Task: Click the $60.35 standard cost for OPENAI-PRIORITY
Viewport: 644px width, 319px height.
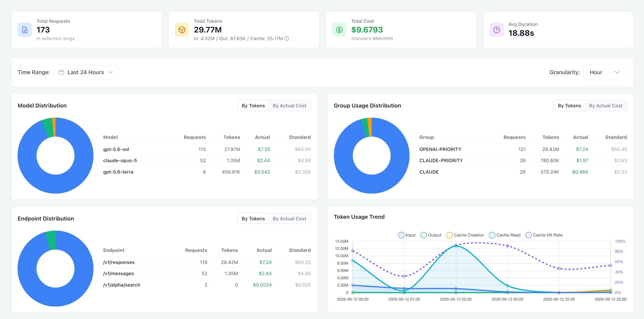Action: (x=619, y=149)
